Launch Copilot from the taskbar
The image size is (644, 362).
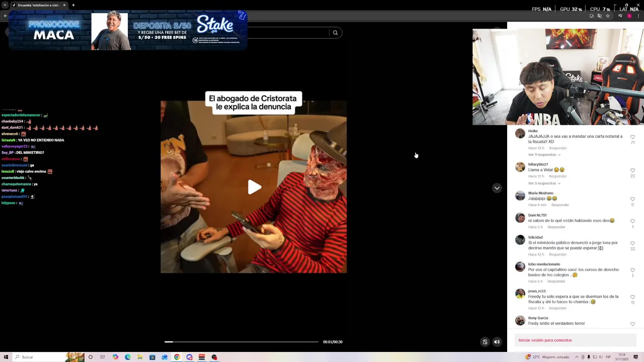point(115,357)
